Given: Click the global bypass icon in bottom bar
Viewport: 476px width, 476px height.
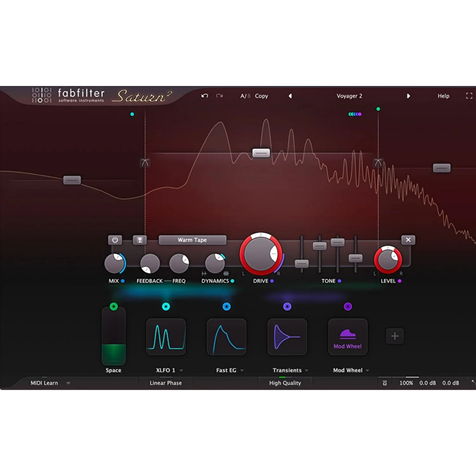Looking at the screenshot, I should coord(385,383).
